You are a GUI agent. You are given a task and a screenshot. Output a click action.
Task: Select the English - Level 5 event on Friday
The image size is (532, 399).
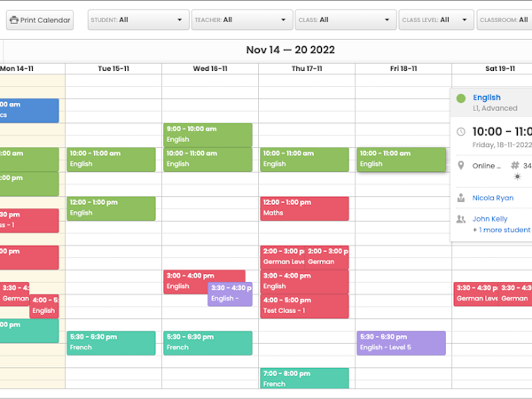(401, 342)
